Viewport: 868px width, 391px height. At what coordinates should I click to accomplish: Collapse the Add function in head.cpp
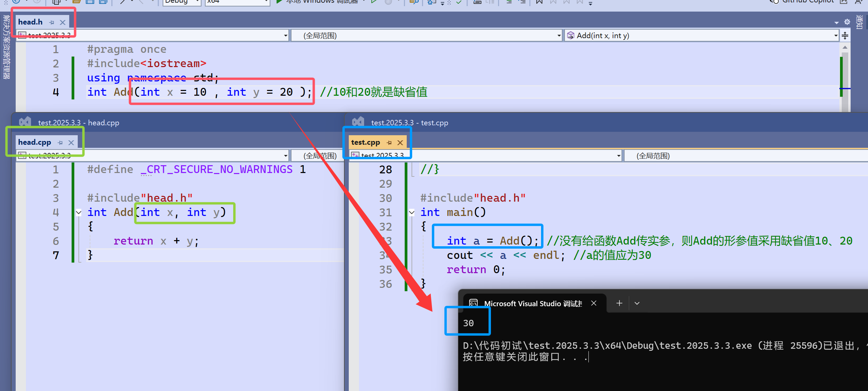79,213
